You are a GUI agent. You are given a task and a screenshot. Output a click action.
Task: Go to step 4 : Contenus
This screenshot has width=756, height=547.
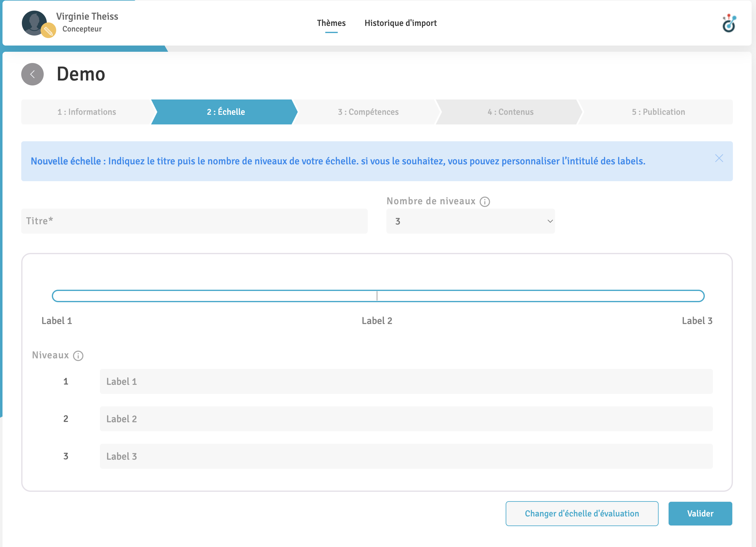pyautogui.click(x=510, y=112)
